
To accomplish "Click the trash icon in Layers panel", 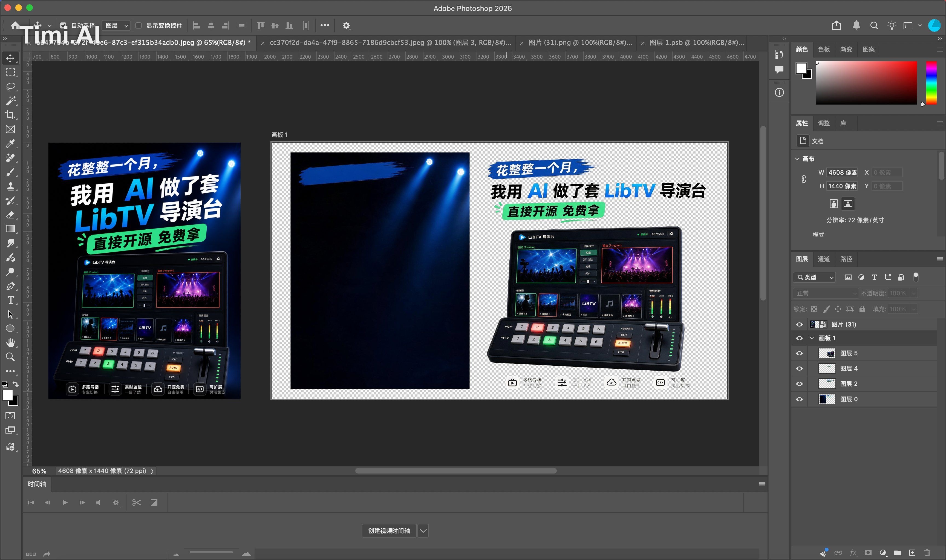I will point(927,553).
